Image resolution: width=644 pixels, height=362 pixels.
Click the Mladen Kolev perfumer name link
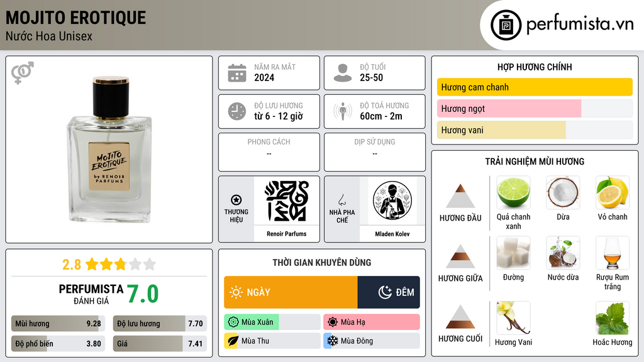(392, 234)
